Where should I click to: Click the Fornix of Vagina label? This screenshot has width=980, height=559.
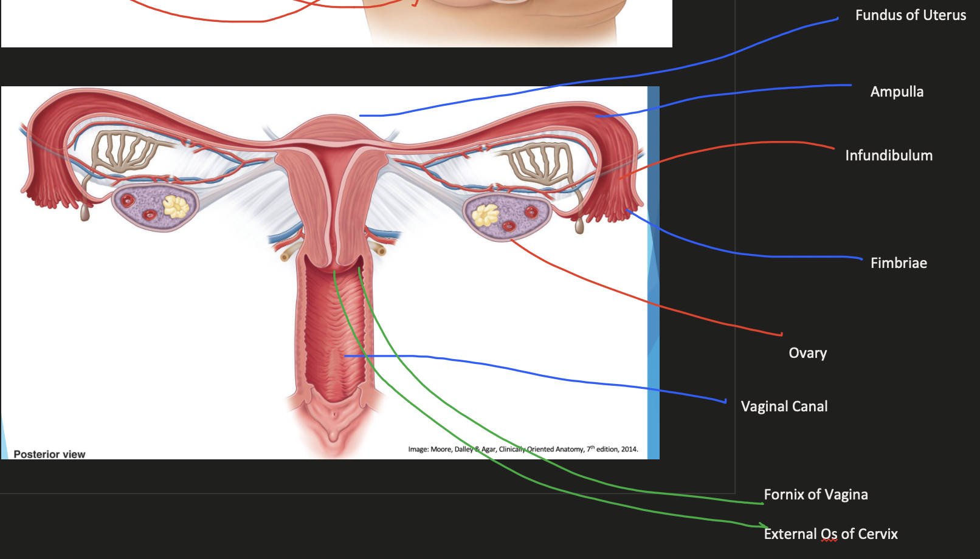[816, 495]
